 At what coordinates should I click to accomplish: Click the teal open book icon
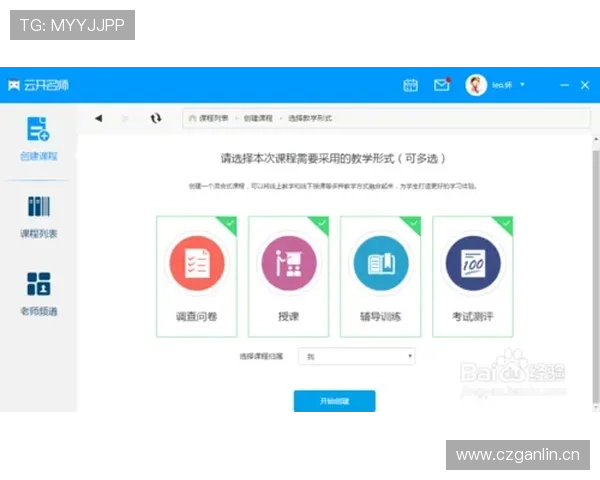[381, 263]
